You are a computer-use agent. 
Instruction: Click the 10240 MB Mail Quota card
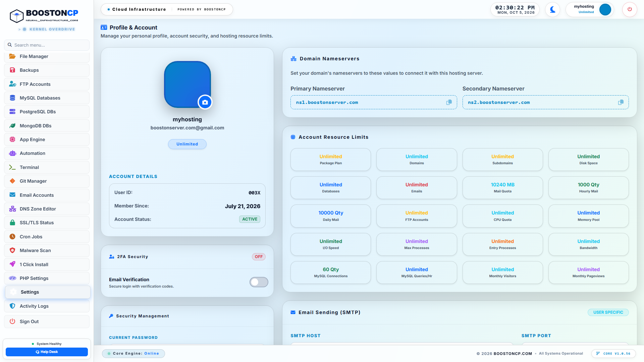point(502,188)
